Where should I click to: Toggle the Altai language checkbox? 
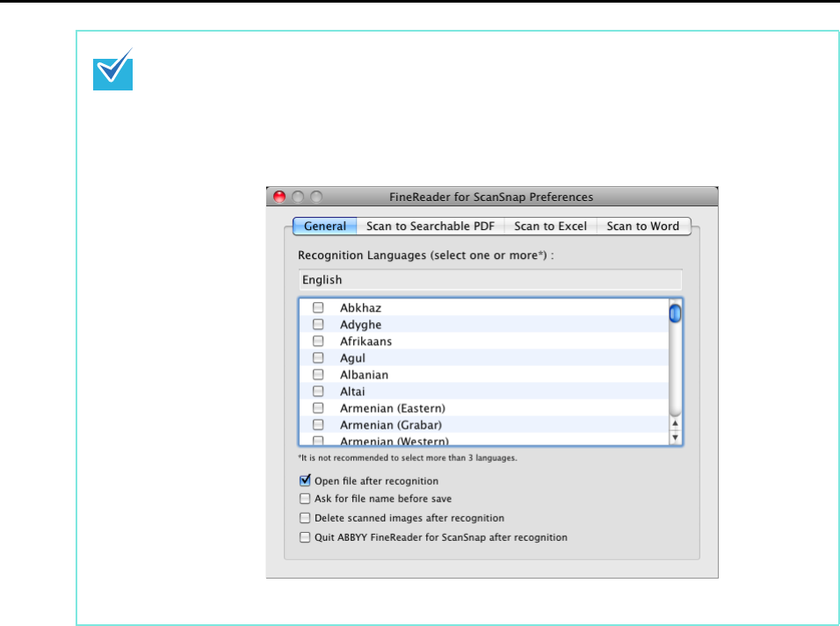[318, 391]
